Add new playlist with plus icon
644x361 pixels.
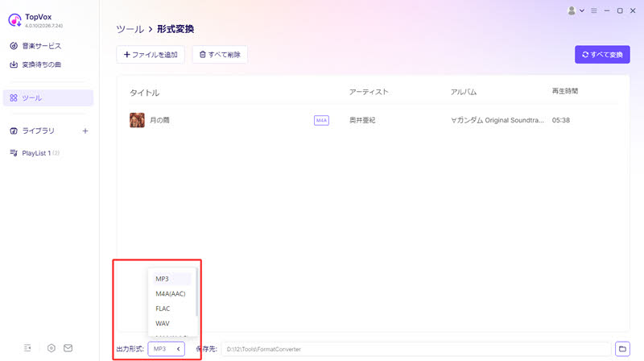[85, 131]
